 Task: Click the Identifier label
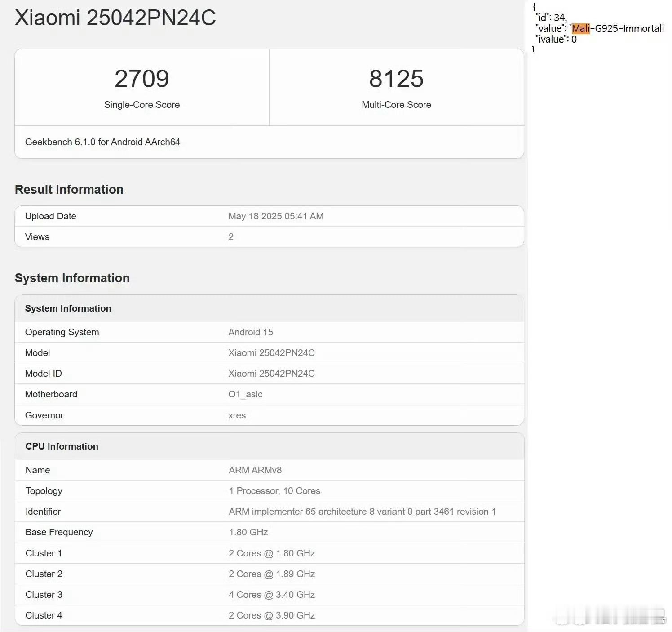tap(43, 512)
